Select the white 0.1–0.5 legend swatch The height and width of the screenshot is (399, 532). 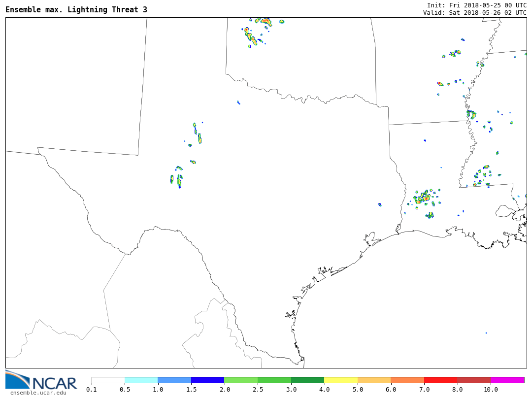(x=108, y=380)
